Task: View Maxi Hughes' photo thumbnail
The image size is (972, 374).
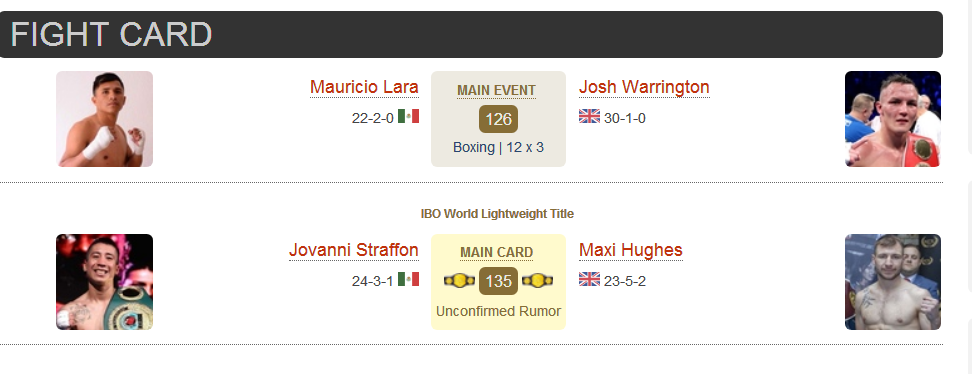Action: pyautogui.click(x=893, y=282)
